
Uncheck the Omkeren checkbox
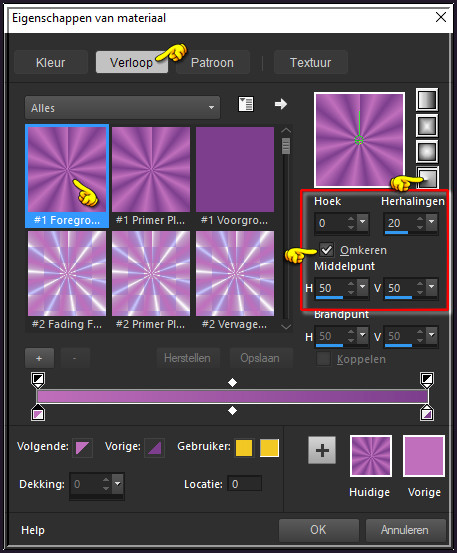coord(326,250)
